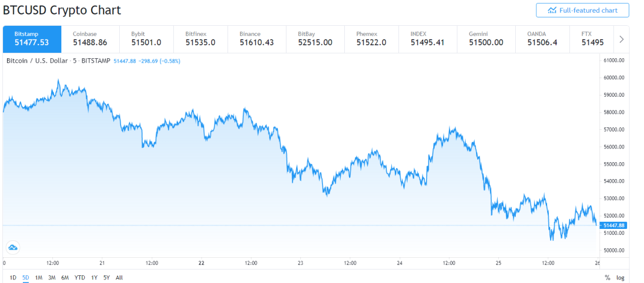Open the Full-featured chart button

[582, 10]
